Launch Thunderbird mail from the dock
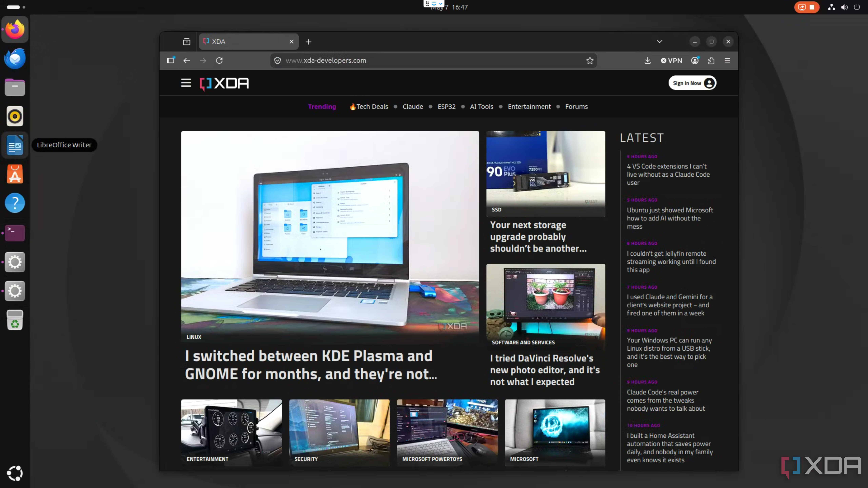The width and height of the screenshot is (868, 488). (15, 58)
